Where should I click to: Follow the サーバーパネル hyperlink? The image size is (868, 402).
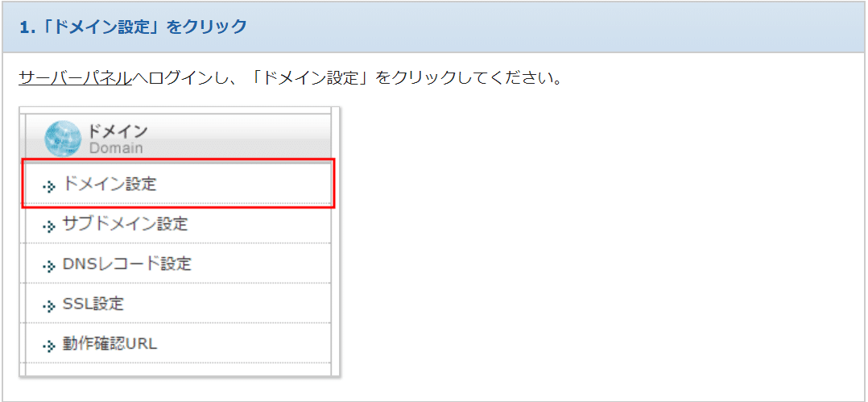[75, 79]
